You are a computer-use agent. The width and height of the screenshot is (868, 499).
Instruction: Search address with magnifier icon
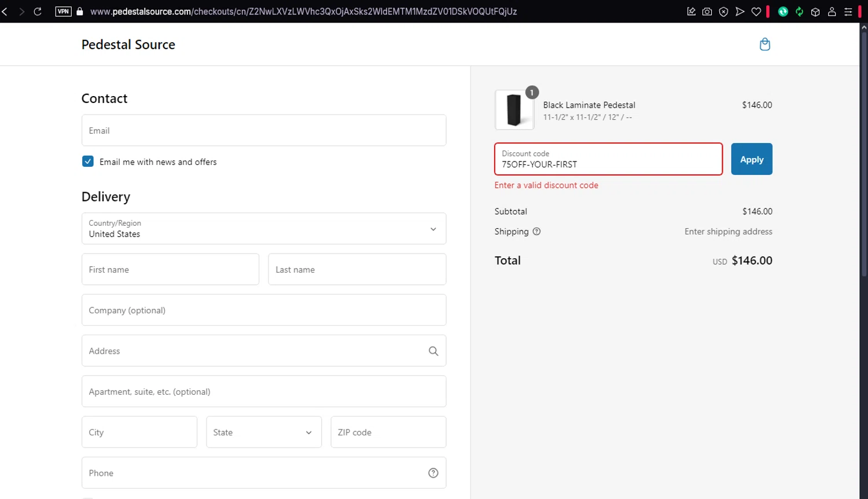click(x=433, y=351)
